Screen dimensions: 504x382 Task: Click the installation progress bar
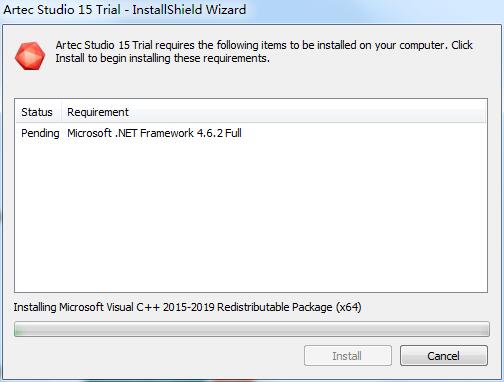click(252, 329)
